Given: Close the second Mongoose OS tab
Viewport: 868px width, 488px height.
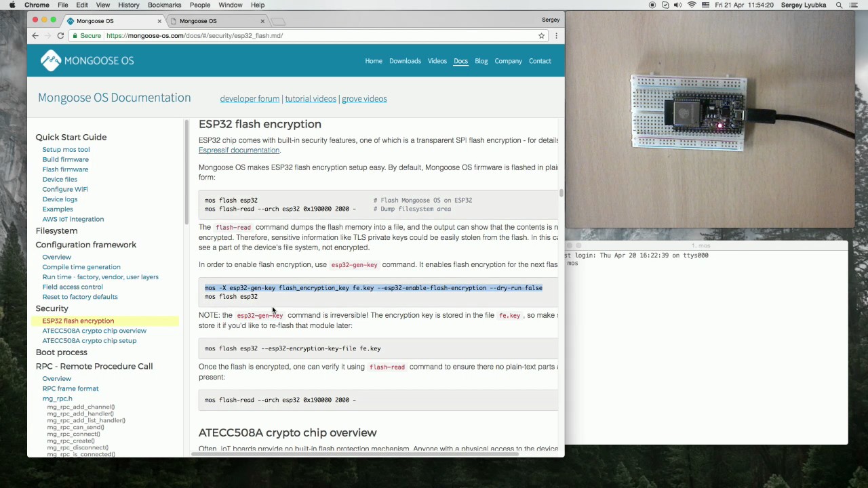Looking at the screenshot, I should [262, 21].
